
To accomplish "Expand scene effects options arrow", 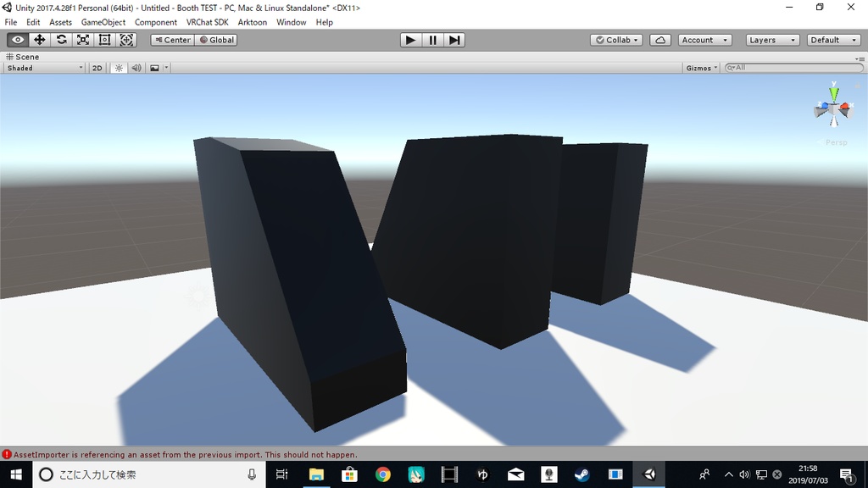I will click(166, 68).
